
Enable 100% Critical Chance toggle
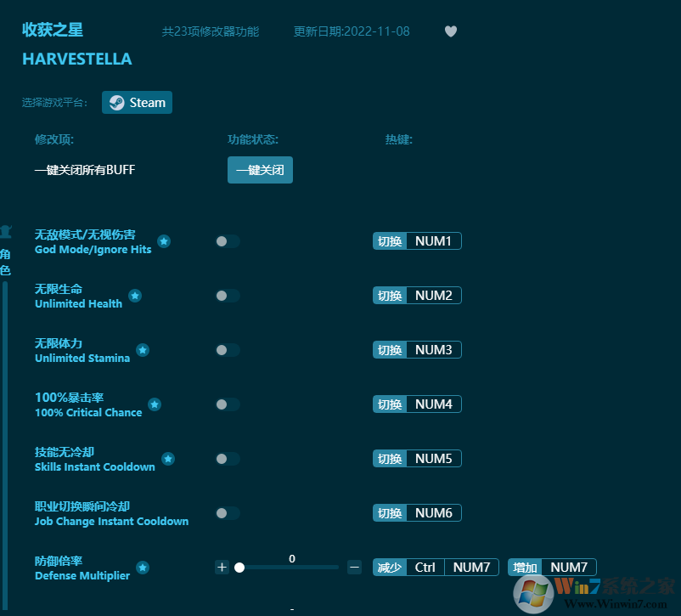(228, 404)
